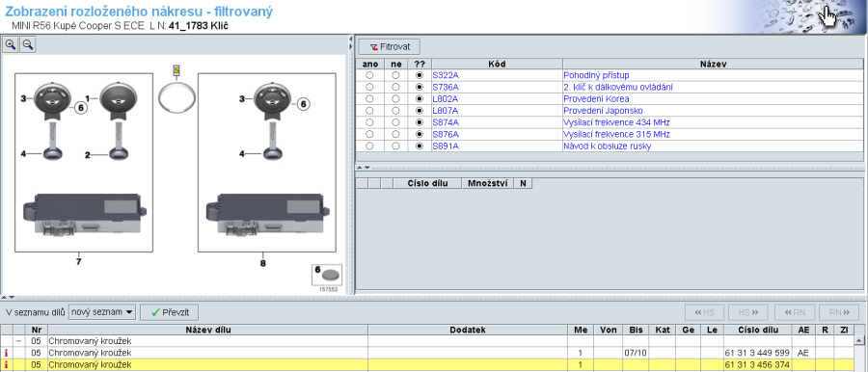868x372 pixels.
Task: Select part number 61 31 3 456 374
Action: point(757,365)
